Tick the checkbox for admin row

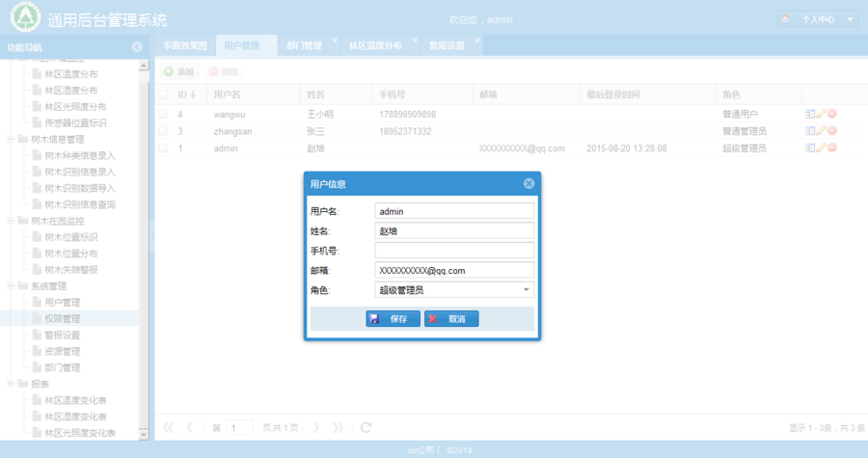[163, 148]
